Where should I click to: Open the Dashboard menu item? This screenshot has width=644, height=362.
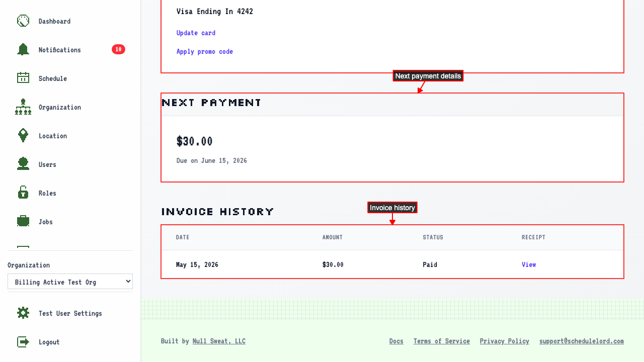tap(54, 21)
